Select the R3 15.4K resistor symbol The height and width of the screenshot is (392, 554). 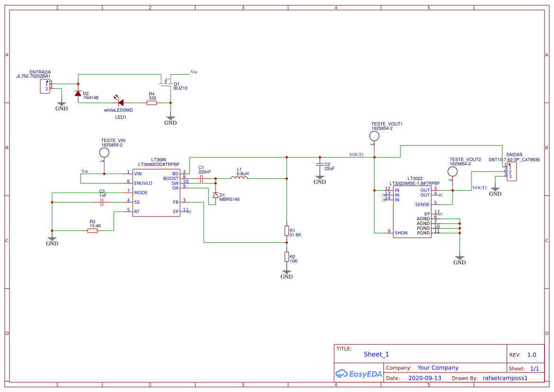click(x=92, y=231)
